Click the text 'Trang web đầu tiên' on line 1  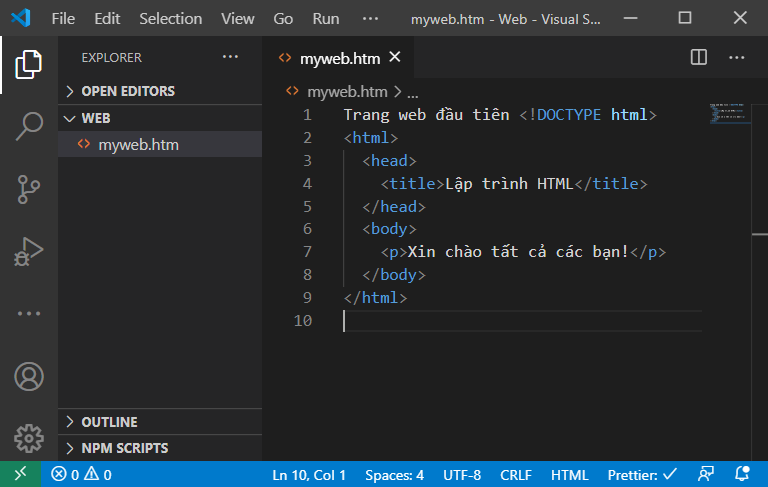click(x=426, y=115)
